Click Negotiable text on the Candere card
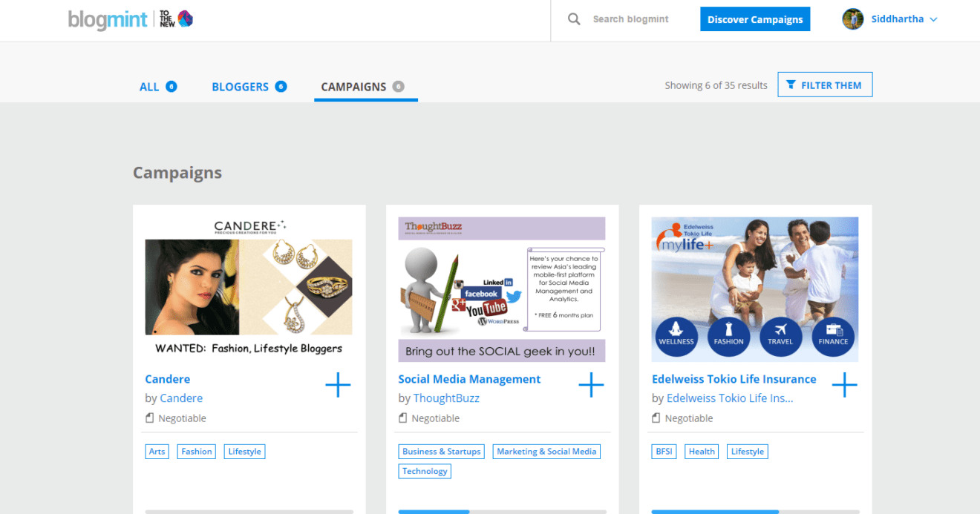 point(182,418)
